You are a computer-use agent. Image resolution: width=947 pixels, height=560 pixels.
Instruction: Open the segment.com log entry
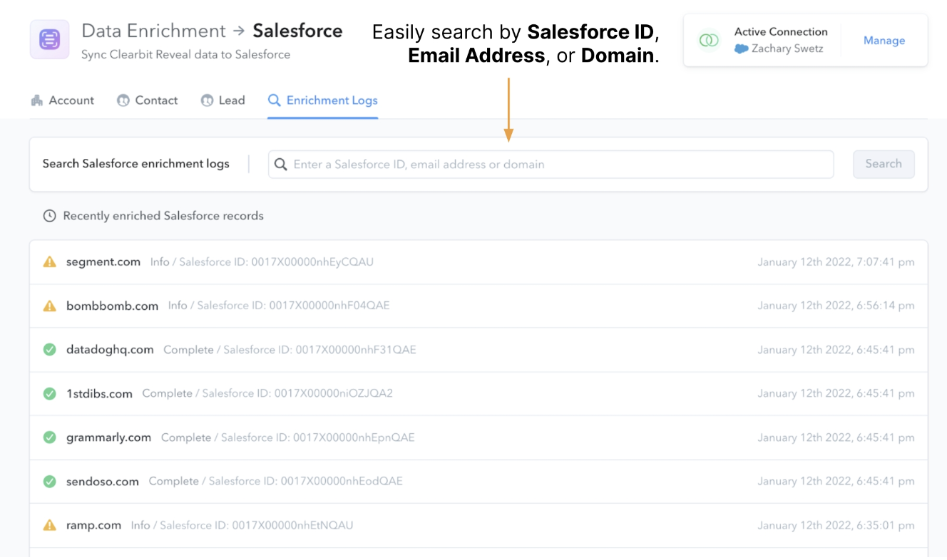(478, 262)
